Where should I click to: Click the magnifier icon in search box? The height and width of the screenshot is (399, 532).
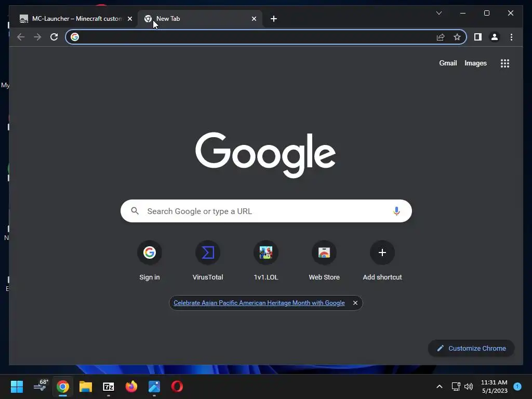(x=135, y=211)
